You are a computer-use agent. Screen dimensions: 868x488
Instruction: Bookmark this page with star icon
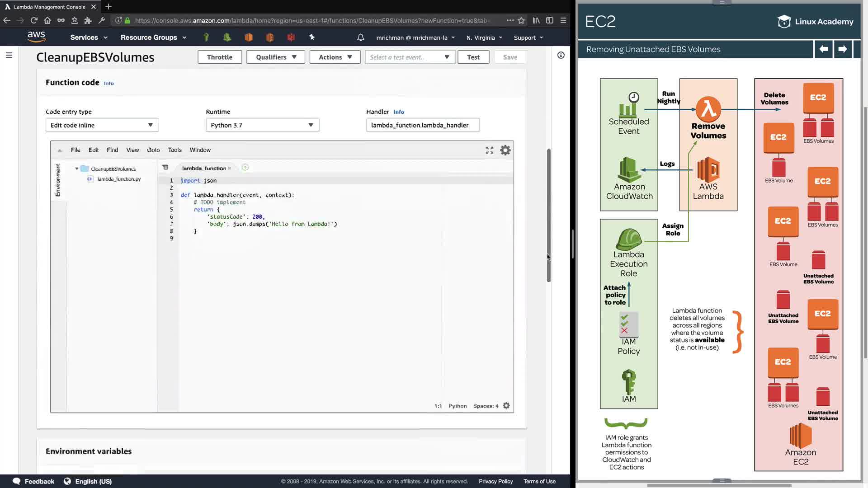[521, 20]
